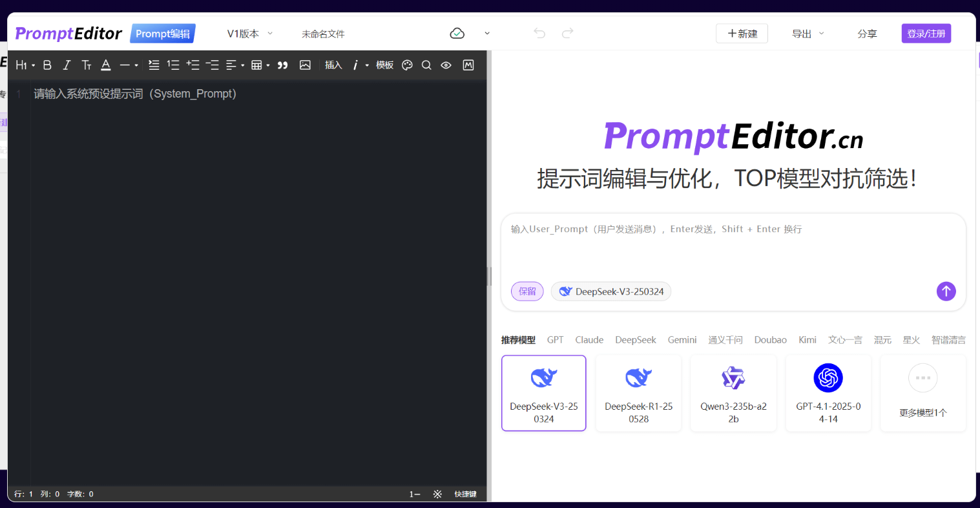Open the theme color palette icon
Screen dimensions: 980x508
pyautogui.click(x=407, y=65)
